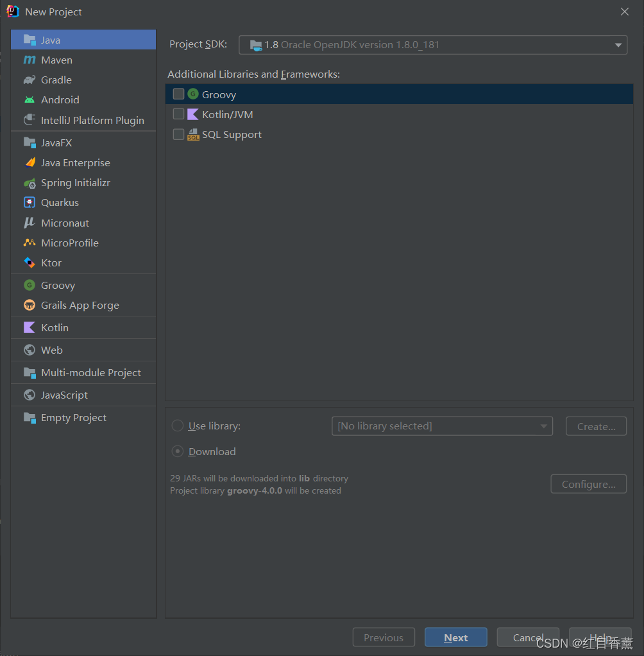The width and height of the screenshot is (644, 656).
Task: Click the Multi-module Project folder icon
Action: pyautogui.click(x=30, y=372)
